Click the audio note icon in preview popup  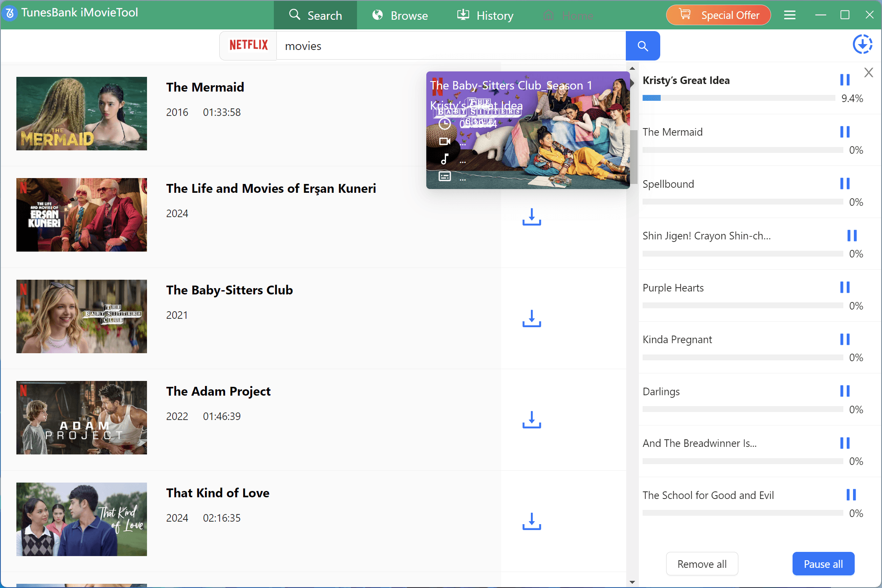pos(444,159)
